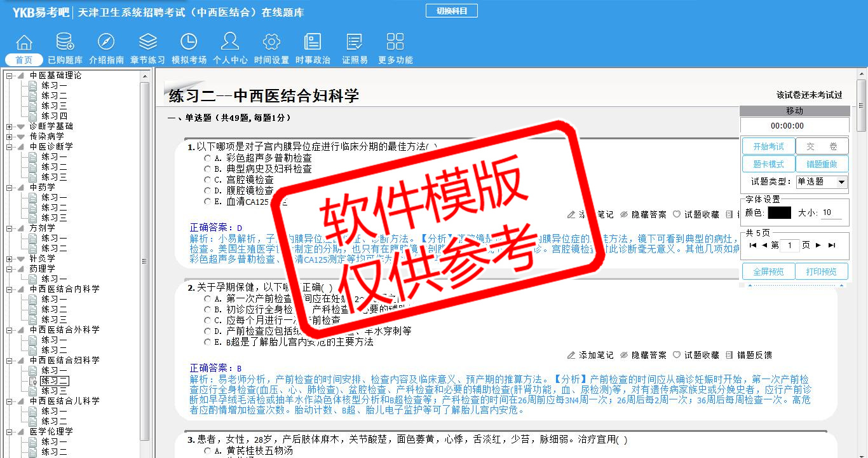Expand the 诊断学基础 tree node

coord(10,126)
